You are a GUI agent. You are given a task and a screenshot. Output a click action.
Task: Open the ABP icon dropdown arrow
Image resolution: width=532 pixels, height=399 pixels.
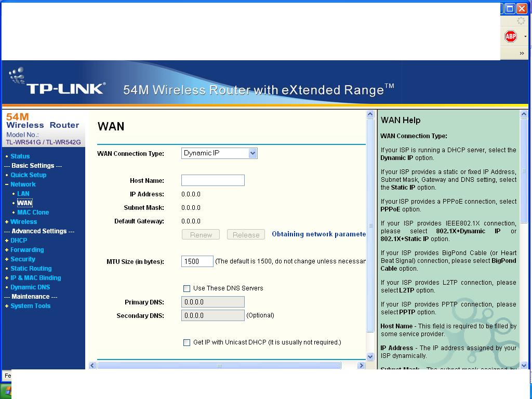(x=525, y=36)
